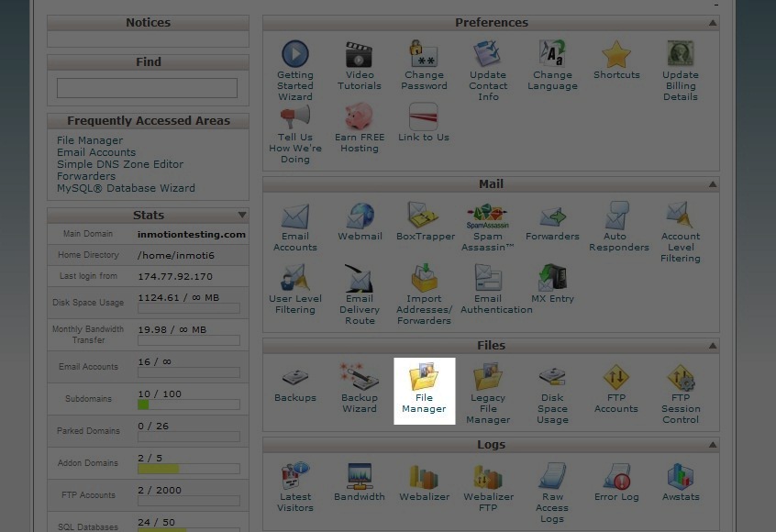The image size is (776, 532).
Task: Open the Change Password icon
Action: tap(424, 53)
